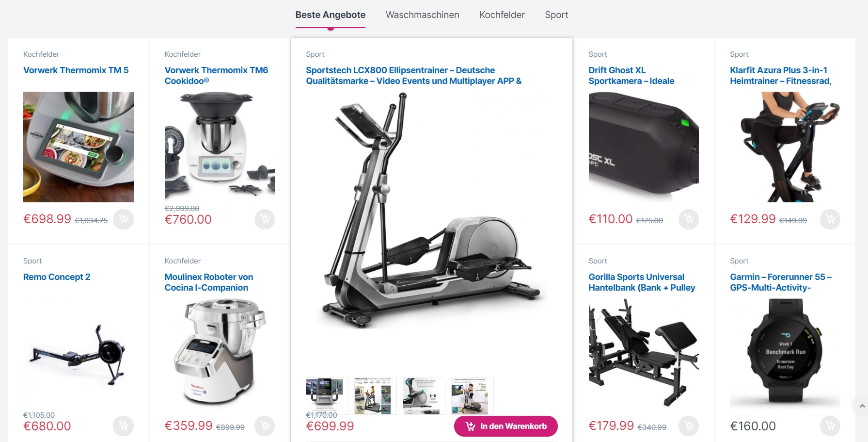The height and width of the screenshot is (442, 868).
Task: Add Moulinex Cocina I-Companion to cart
Action: pyautogui.click(x=265, y=426)
